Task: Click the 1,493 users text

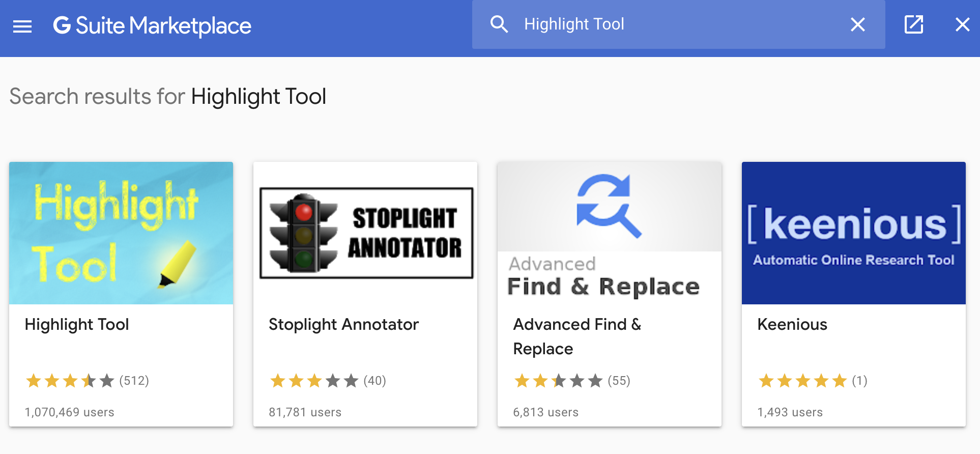Action: pyautogui.click(x=790, y=412)
